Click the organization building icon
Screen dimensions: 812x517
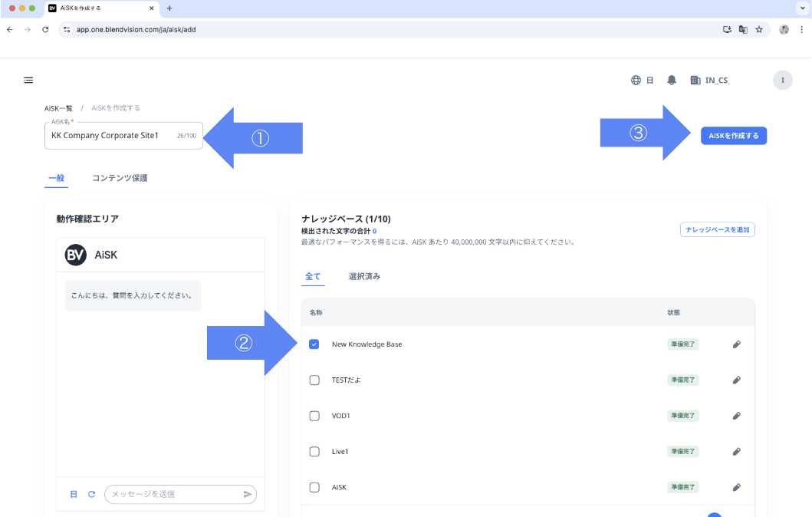coord(695,80)
